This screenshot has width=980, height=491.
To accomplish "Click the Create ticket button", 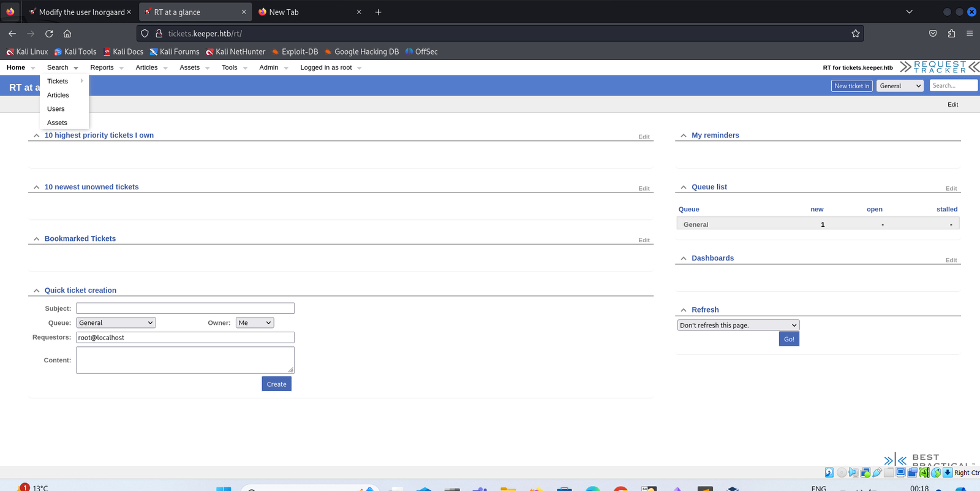I will click(x=276, y=384).
